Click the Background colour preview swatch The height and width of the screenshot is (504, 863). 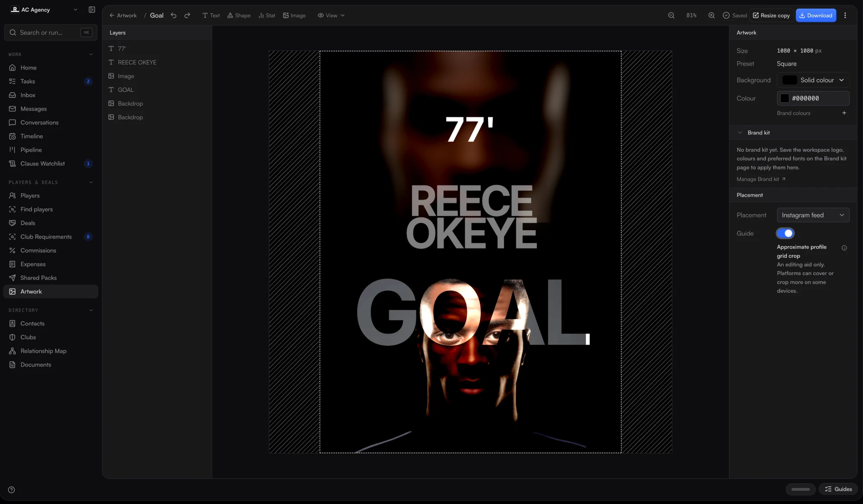[790, 80]
